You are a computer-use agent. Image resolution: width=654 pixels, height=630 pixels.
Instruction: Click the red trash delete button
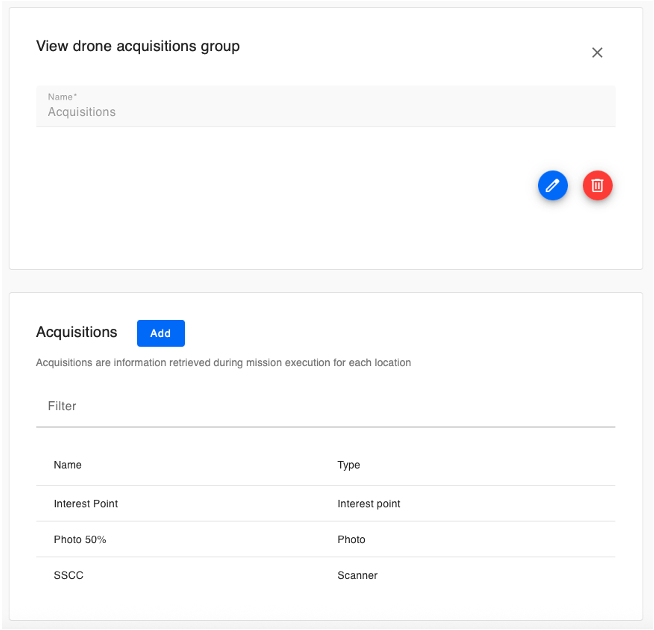point(597,185)
